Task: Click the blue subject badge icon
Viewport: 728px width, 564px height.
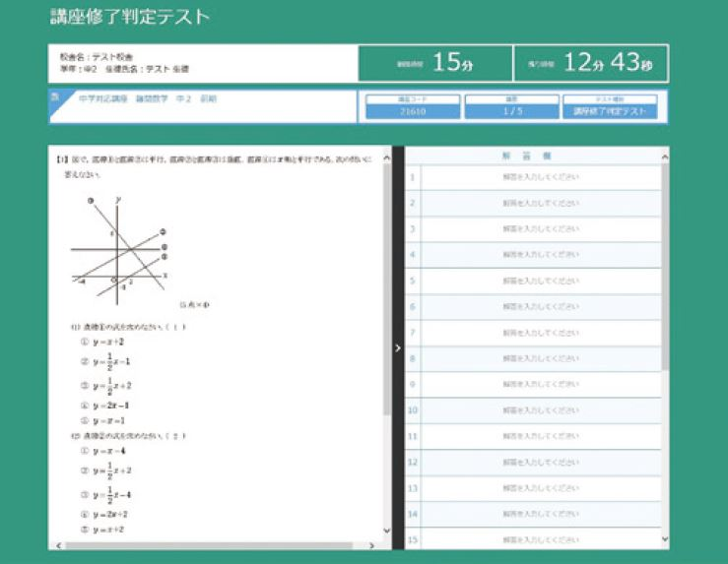Action: (x=60, y=102)
